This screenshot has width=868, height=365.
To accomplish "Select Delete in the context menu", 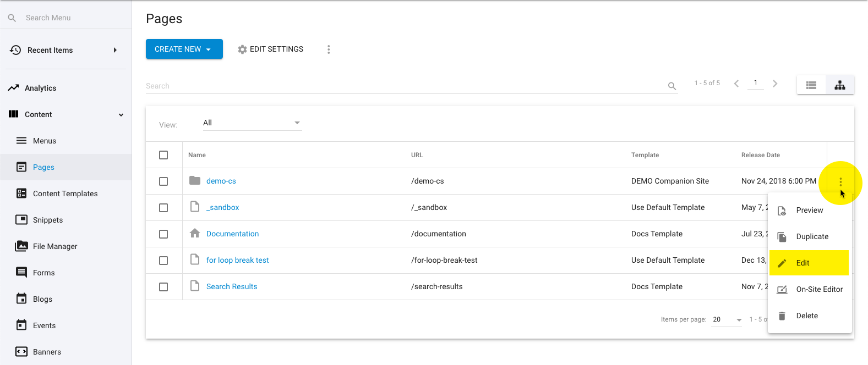I will click(806, 316).
